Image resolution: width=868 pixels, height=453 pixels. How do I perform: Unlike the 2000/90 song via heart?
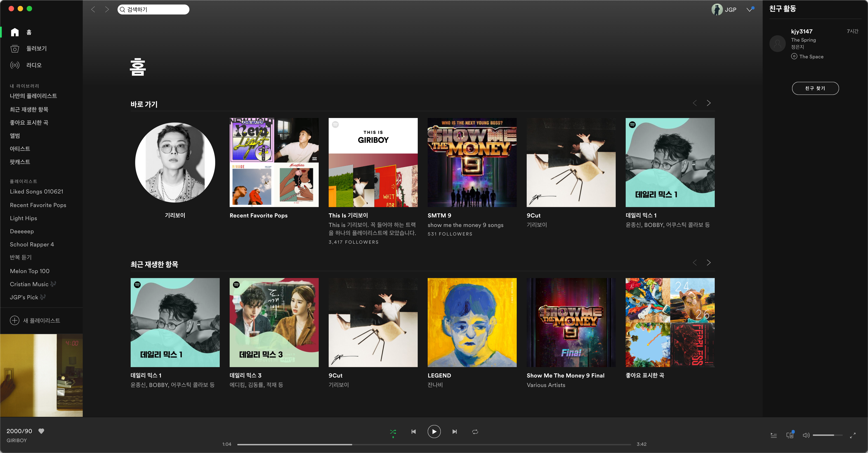[41, 431]
